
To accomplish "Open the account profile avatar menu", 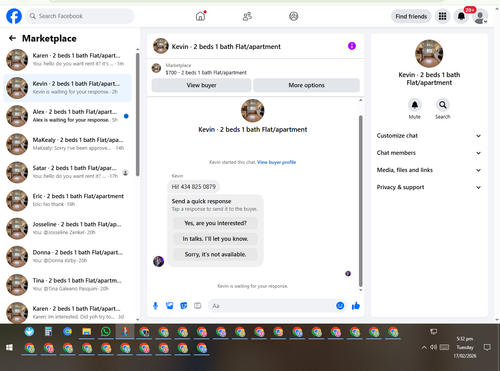I will (480, 17).
